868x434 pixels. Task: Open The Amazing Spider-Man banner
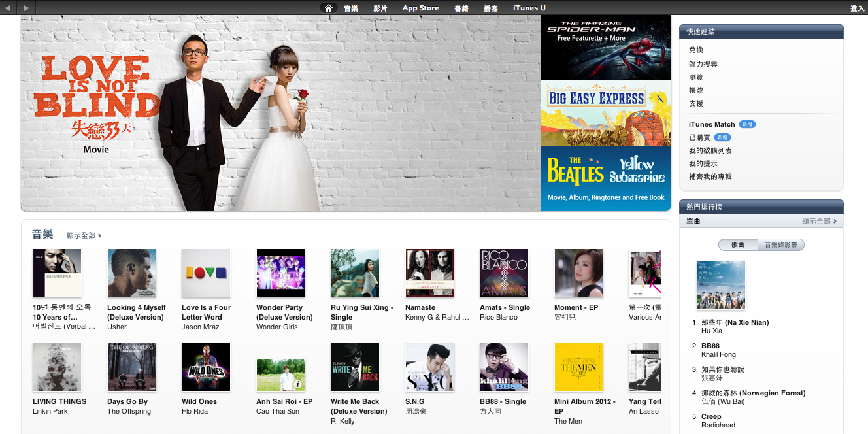click(x=606, y=48)
